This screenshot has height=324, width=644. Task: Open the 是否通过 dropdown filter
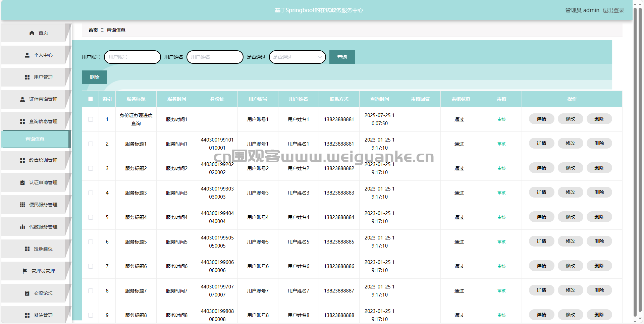point(297,57)
